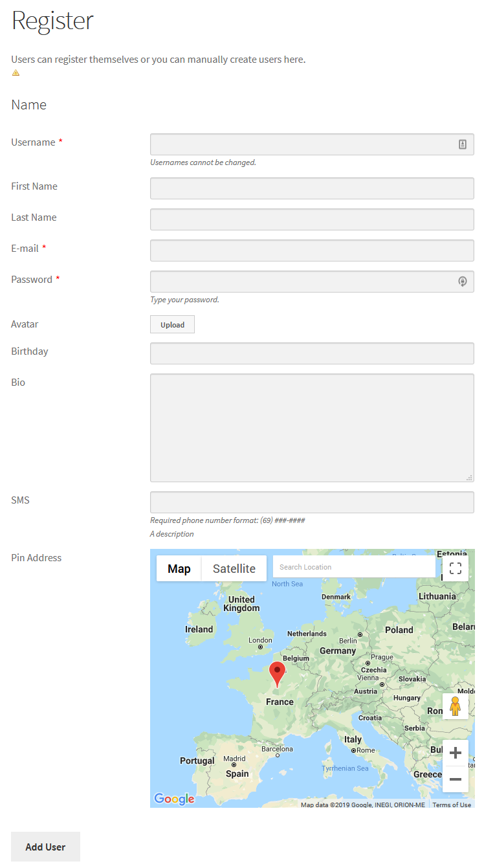Image resolution: width=484 pixels, height=868 pixels.
Task: Click the Google logo on the map
Action: (x=174, y=799)
